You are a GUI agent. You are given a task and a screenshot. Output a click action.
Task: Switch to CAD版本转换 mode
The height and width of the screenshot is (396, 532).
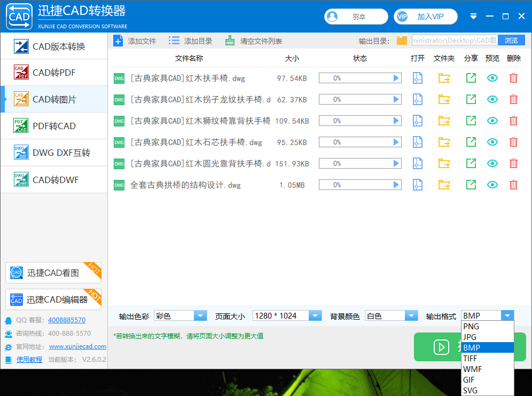[54, 46]
